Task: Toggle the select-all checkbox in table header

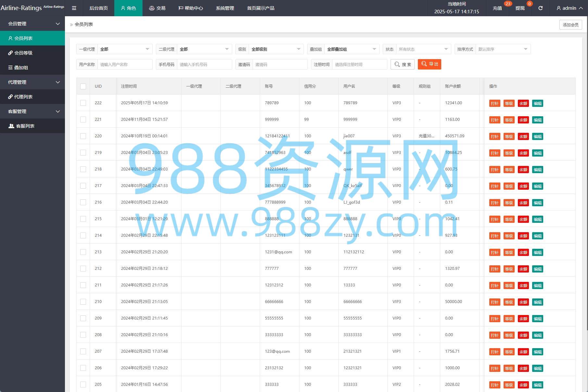Action: pos(83,86)
